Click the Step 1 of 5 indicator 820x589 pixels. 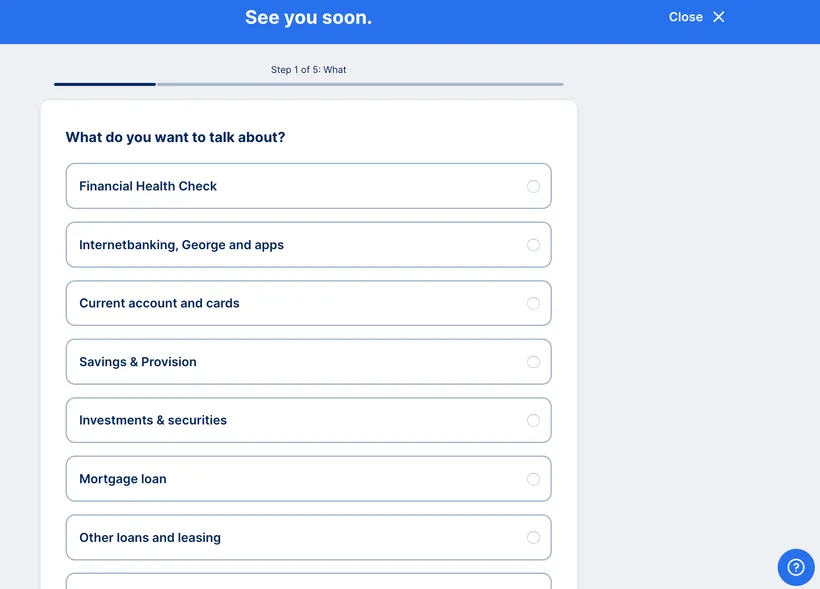tap(308, 69)
